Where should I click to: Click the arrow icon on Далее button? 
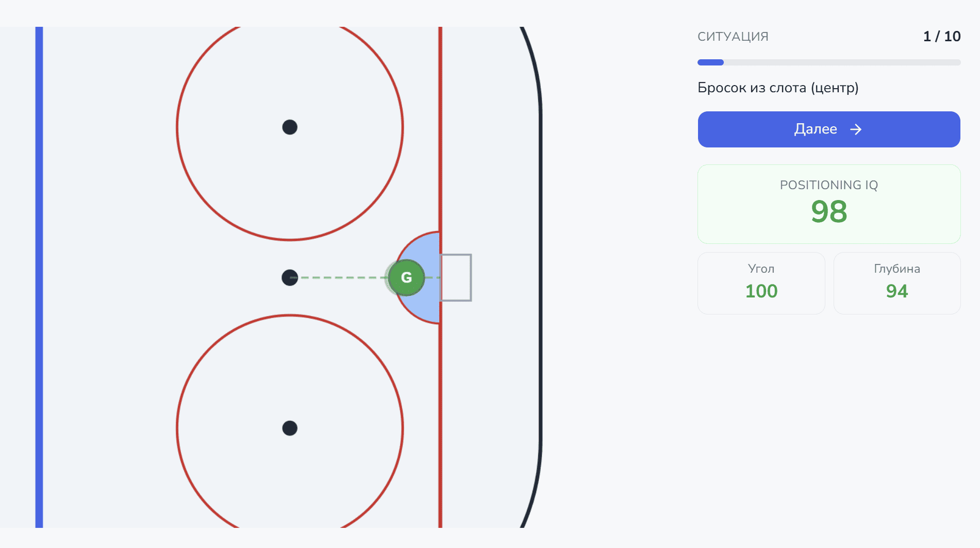click(x=856, y=129)
